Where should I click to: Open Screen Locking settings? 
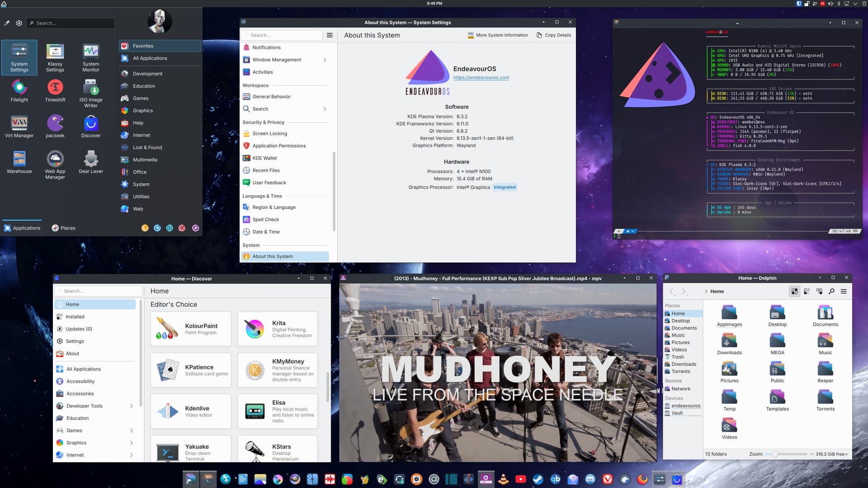285,134
